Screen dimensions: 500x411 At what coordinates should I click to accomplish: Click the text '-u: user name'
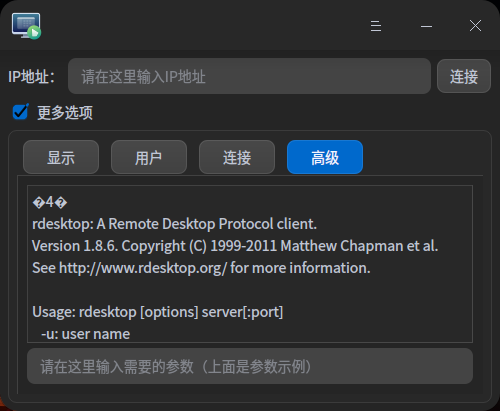coord(85,334)
